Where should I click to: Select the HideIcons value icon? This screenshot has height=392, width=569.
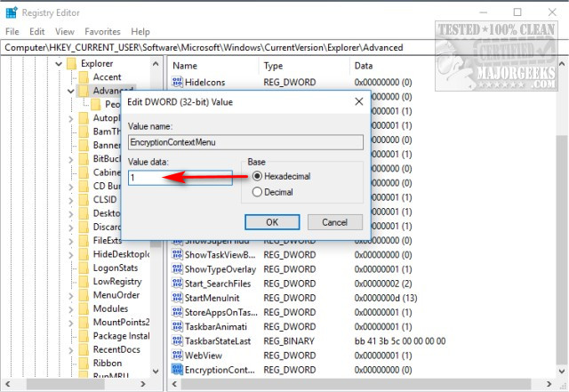(x=177, y=82)
